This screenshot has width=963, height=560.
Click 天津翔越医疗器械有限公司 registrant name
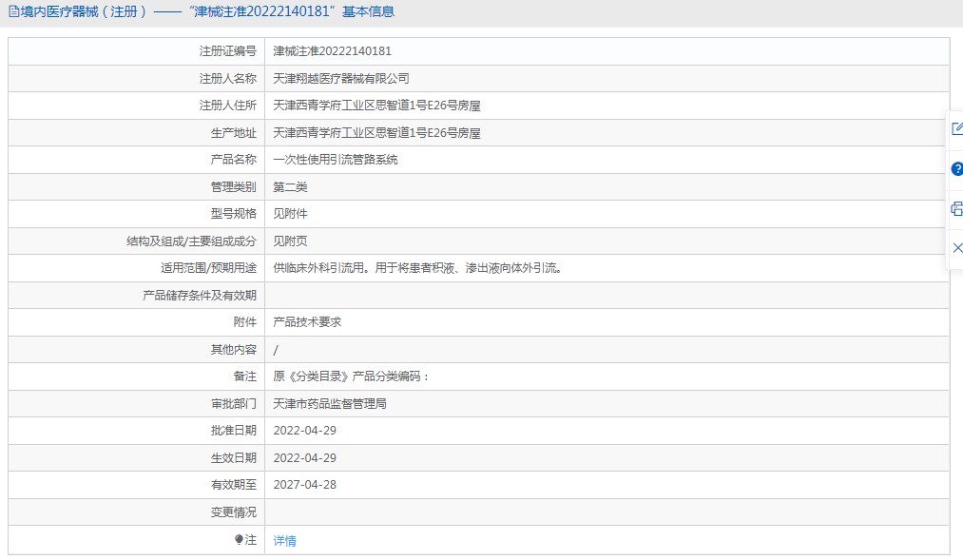point(341,79)
